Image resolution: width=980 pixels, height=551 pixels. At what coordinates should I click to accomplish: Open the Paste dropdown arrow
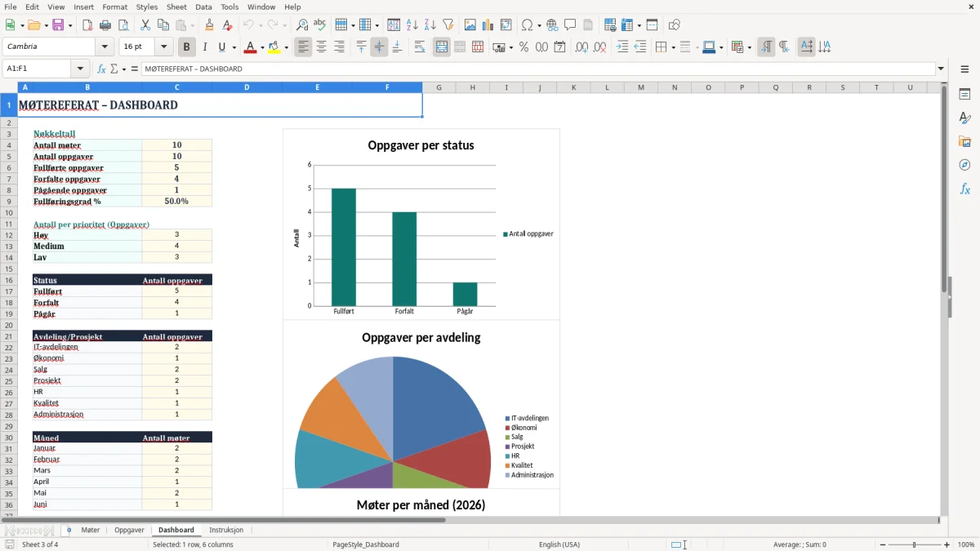click(192, 25)
